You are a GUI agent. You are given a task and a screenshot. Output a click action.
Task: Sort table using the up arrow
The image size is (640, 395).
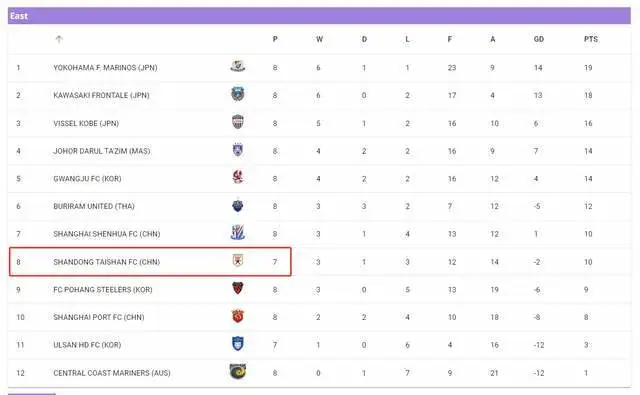pos(59,39)
